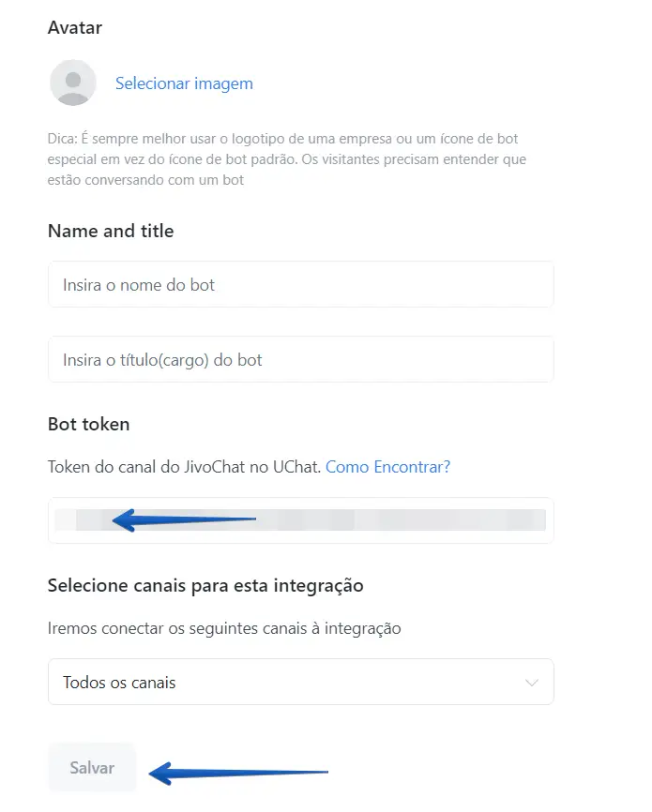Click the blue arrow pointing to the token field
652x812 pixels.
click(183, 519)
